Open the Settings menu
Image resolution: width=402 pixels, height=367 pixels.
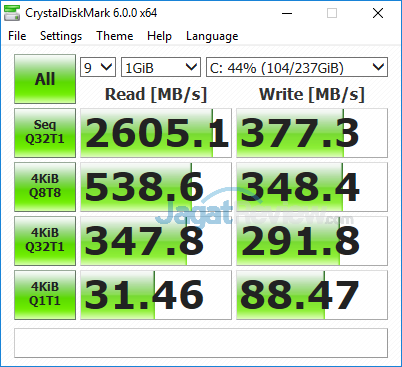click(61, 36)
